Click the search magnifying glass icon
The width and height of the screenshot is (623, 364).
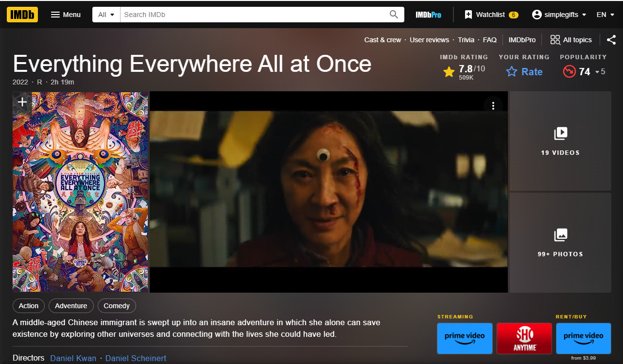point(394,15)
